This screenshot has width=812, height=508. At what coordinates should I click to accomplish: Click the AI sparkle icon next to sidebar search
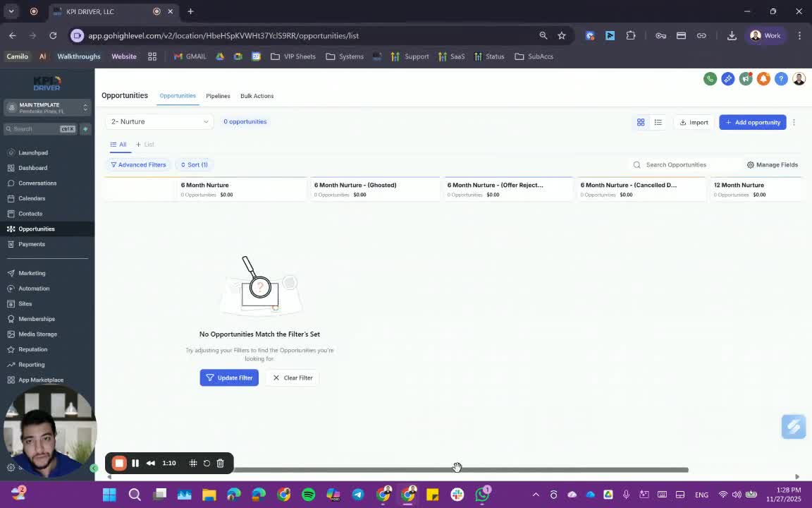pos(85,129)
